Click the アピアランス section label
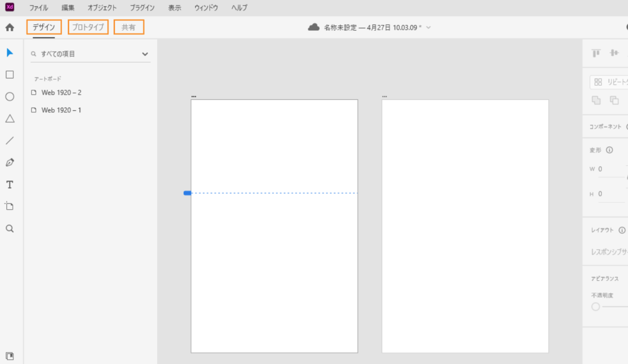This screenshot has height=364, width=628. [604, 279]
